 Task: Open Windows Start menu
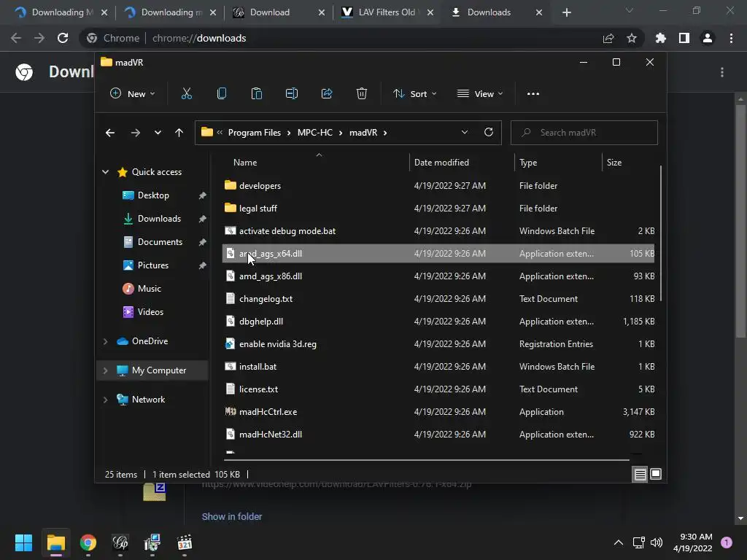coord(23,542)
